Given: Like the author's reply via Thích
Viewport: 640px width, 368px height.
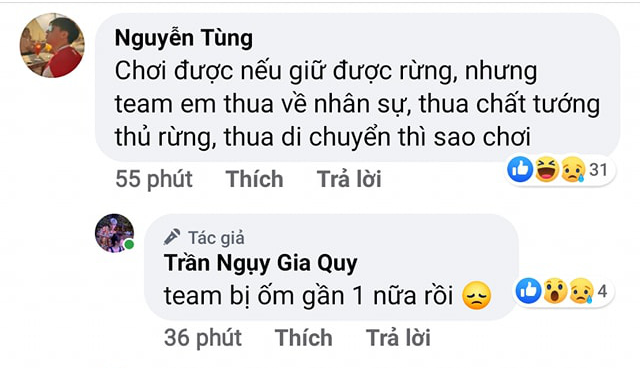Looking at the screenshot, I should tap(304, 338).
